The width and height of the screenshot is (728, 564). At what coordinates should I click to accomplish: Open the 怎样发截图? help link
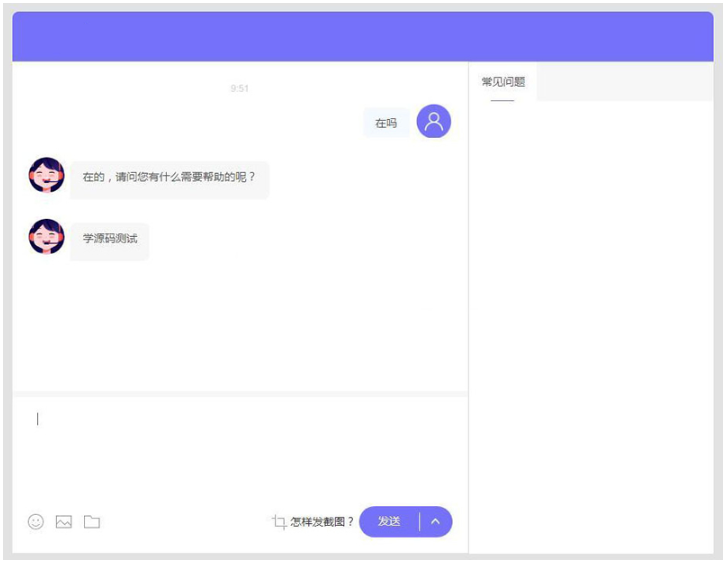click(x=322, y=522)
